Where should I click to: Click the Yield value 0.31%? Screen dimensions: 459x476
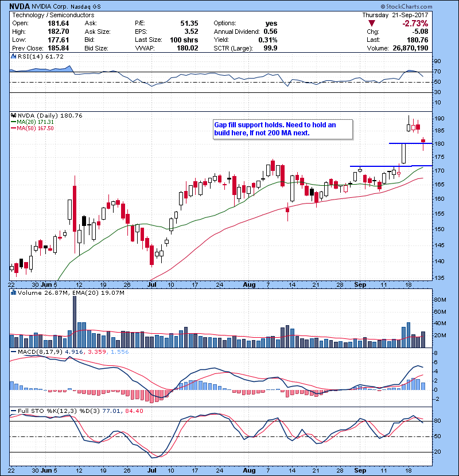[x=268, y=40]
